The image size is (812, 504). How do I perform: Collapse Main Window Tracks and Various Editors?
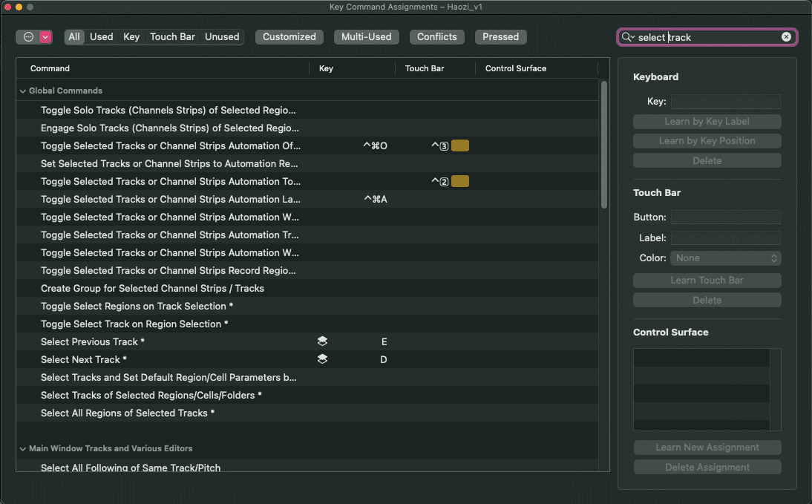coord(22,449)
